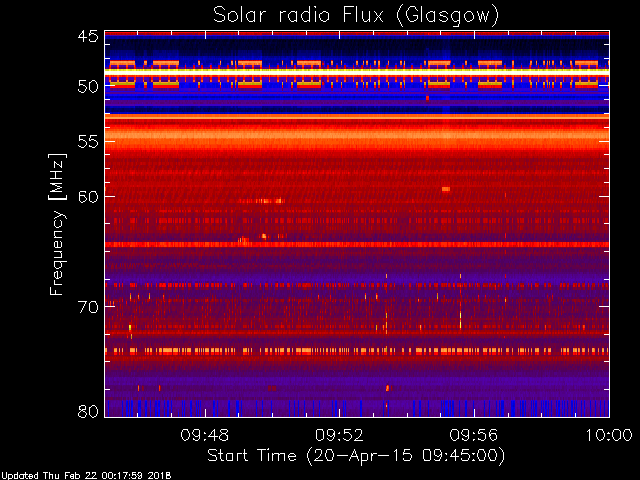Click the plot title 'Solar radio Flux (Glasgow)'
This screenshot has height=480, width=640.
point(356,16)
